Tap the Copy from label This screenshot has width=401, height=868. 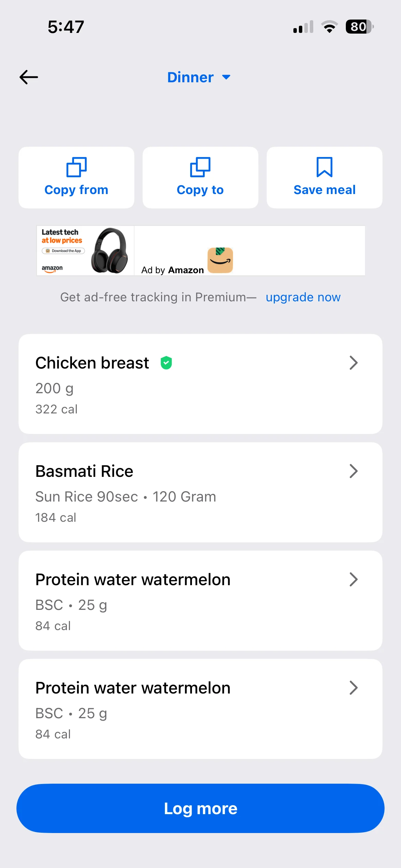click(76, 190)
